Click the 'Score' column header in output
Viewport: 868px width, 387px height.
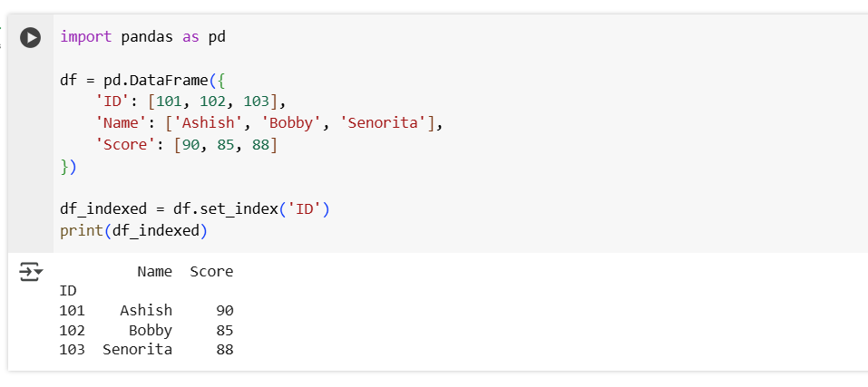pos(211,272)
